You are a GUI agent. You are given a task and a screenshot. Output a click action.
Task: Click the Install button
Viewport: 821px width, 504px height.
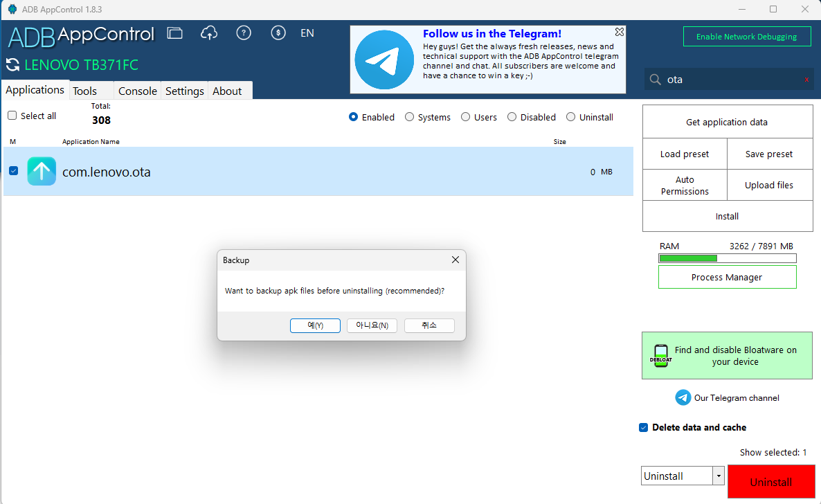point(728,217)
